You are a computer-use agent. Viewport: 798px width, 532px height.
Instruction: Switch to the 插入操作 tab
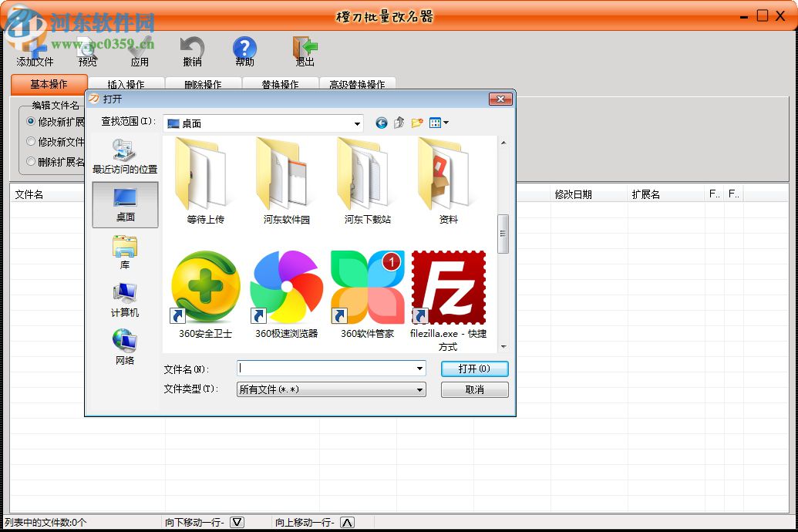tap(126, 85)
